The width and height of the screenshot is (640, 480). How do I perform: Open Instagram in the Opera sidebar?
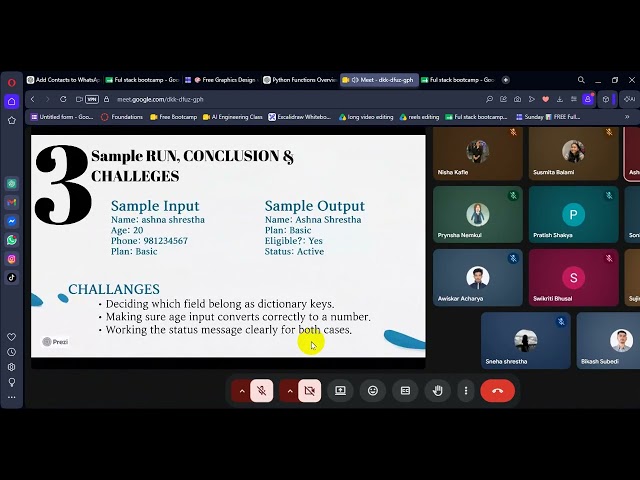pyautogui.click(x=11, y=259)
